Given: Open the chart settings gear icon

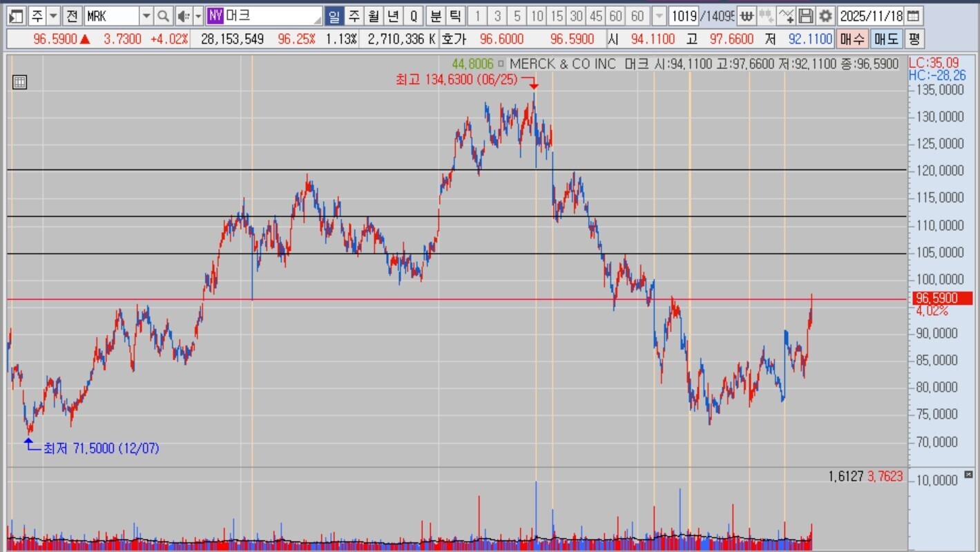Looking at the screenshot, I should click(825, 16).
